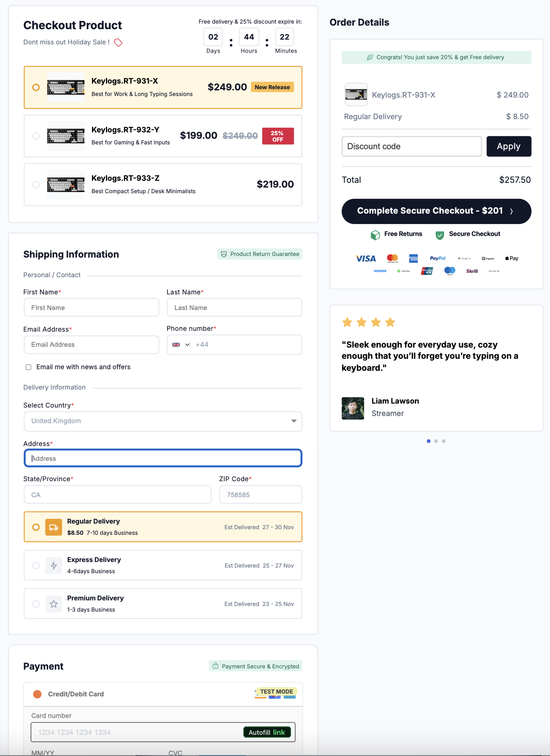Screen dimensions: 550x756
Task: Click the Premium Delivery star icon
Action: (x=54, y=604)
